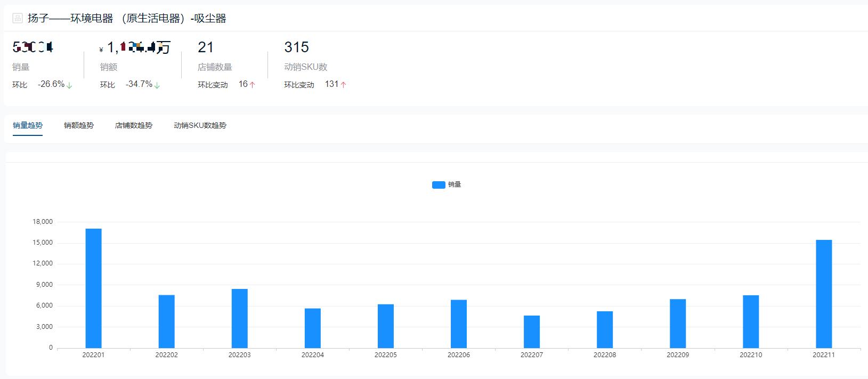Click the 202210 sales bar
The image size is (868, 379).
[751, 321]
